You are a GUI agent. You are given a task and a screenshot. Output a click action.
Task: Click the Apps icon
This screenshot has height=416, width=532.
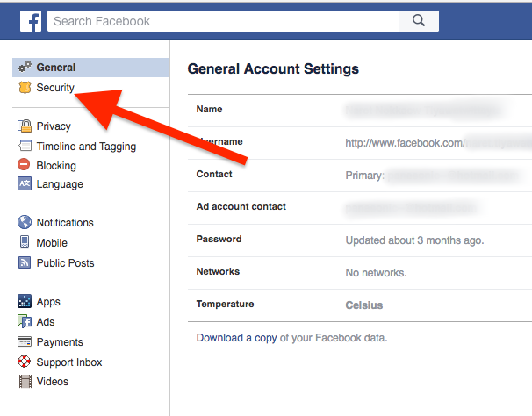25,301
